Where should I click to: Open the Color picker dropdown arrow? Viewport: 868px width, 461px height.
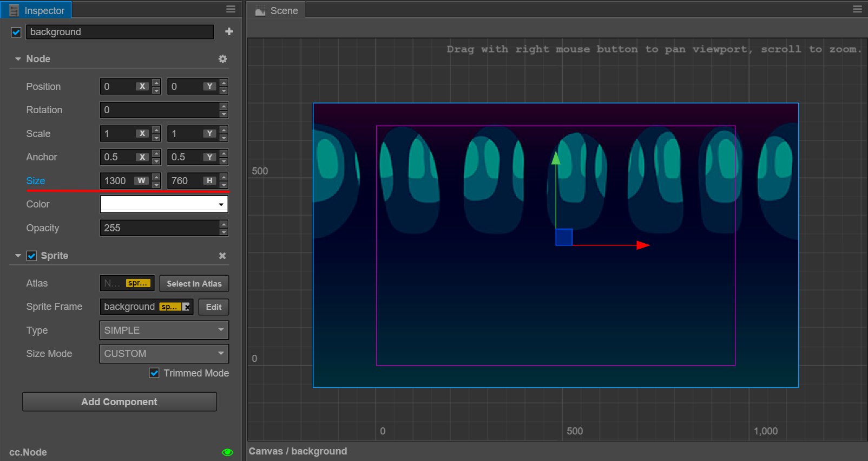tap(221, 204)
